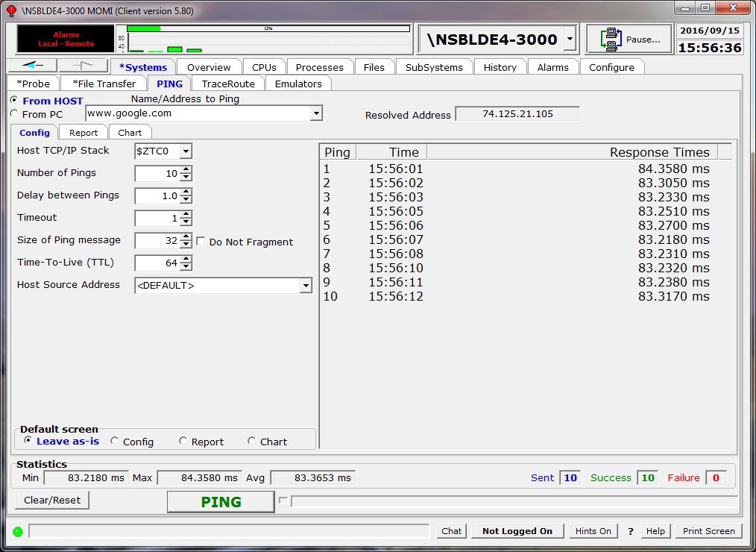Click the step-line graph tab icon
This screenshot has width=756, height=552.
(x=83, y=66)
